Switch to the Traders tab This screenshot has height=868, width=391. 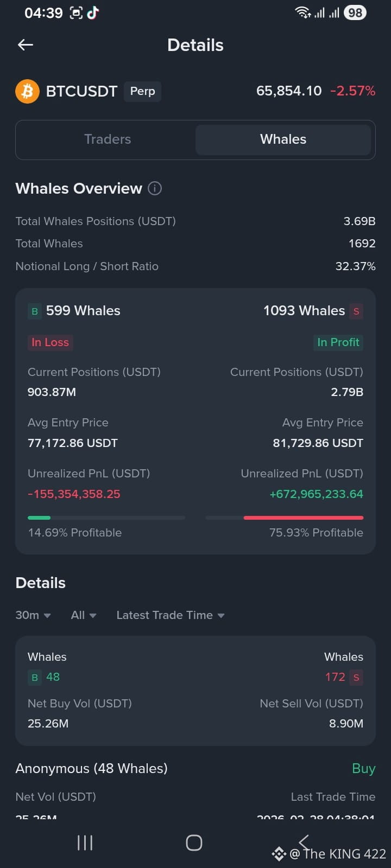(108, 139)
